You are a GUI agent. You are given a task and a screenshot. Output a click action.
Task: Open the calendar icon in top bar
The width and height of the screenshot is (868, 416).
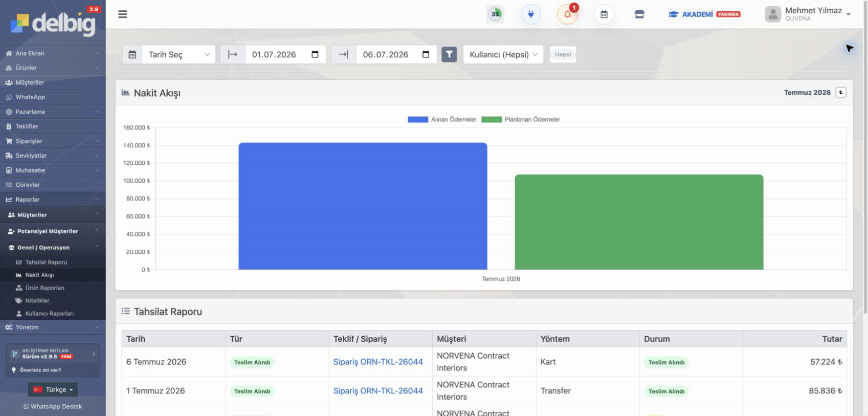[x=604, y=14]
